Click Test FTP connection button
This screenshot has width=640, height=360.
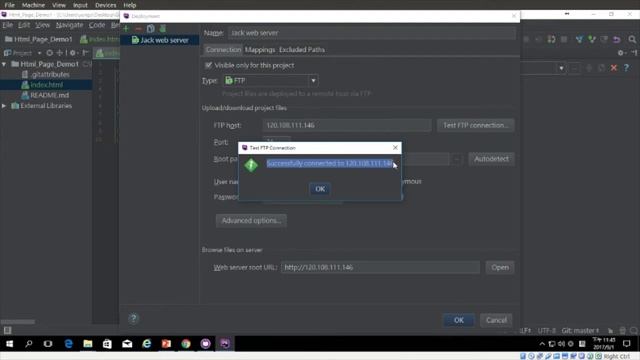[x=476, y=125]
